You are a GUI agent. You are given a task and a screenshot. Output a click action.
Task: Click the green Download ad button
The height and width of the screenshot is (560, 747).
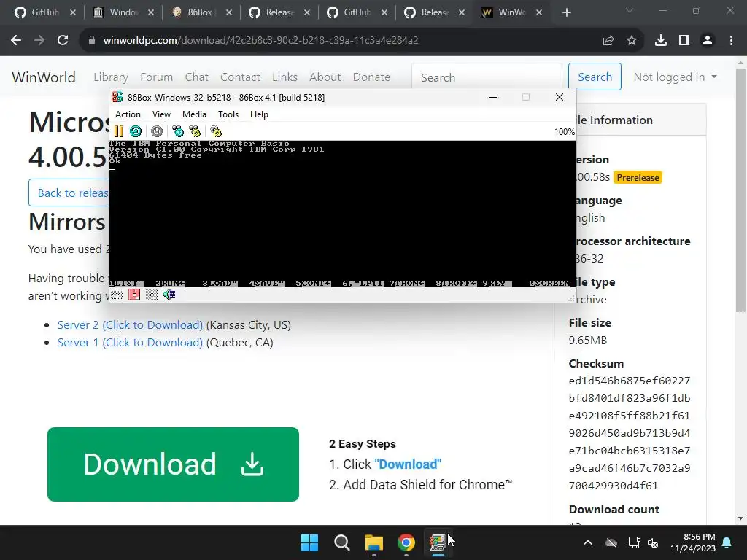174,464
